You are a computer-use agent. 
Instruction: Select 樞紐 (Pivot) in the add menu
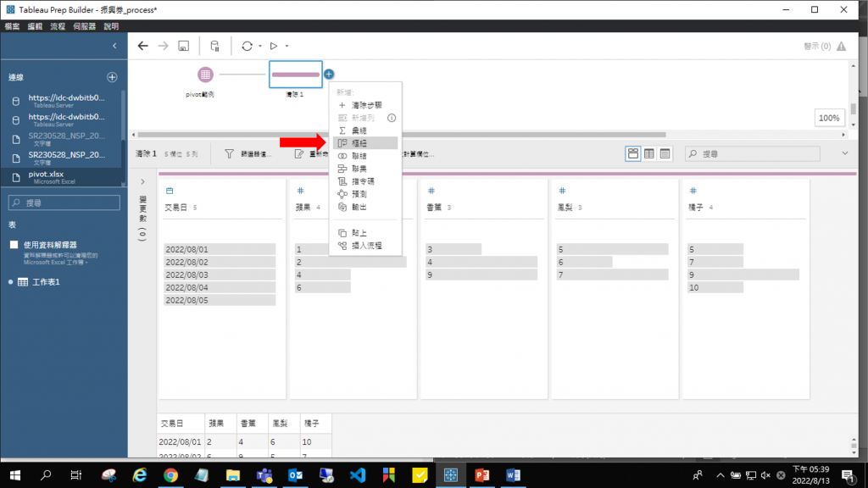tap(364, 143)
